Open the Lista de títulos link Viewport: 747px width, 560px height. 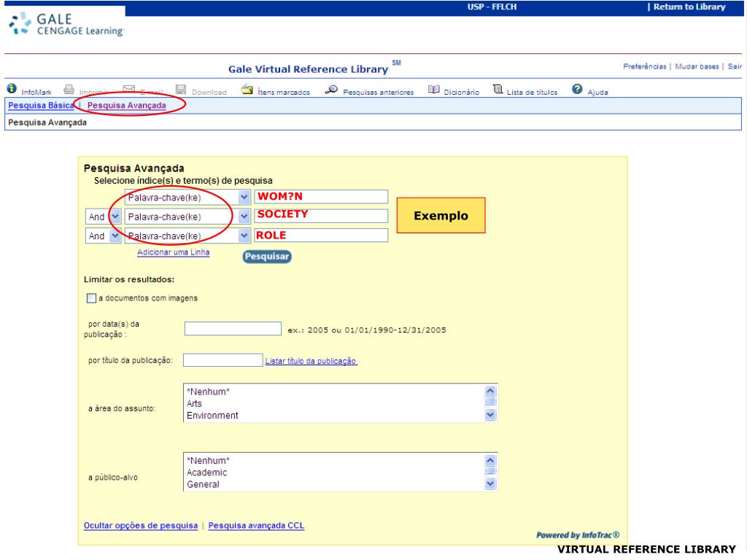pyautogui.click(x=532, y=93)
